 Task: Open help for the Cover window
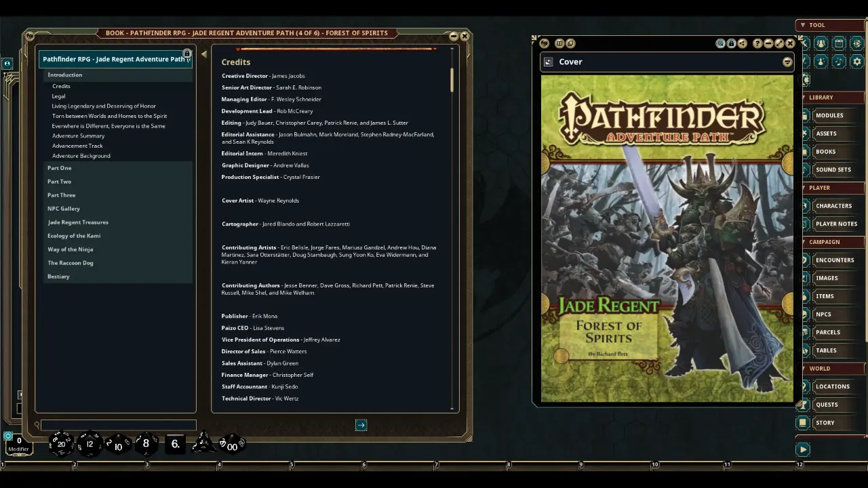(x=757, y=43)
